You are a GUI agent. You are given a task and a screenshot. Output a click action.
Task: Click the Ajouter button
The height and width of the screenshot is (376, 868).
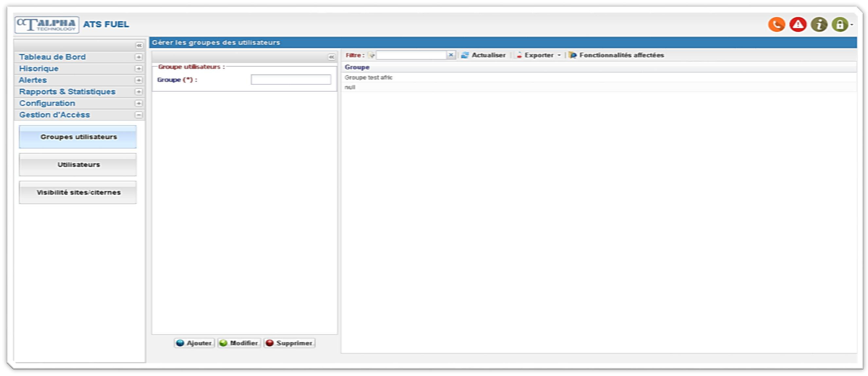coord(194,343)
